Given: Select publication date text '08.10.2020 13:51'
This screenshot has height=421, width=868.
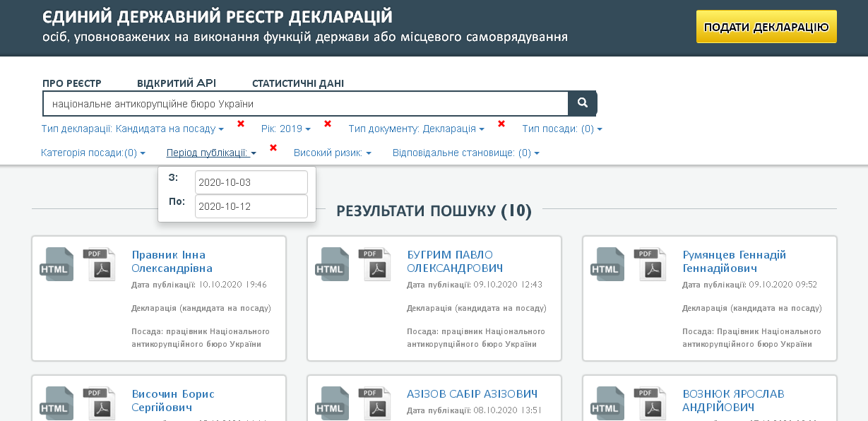Looking at the screenshot, I should 509,410.
